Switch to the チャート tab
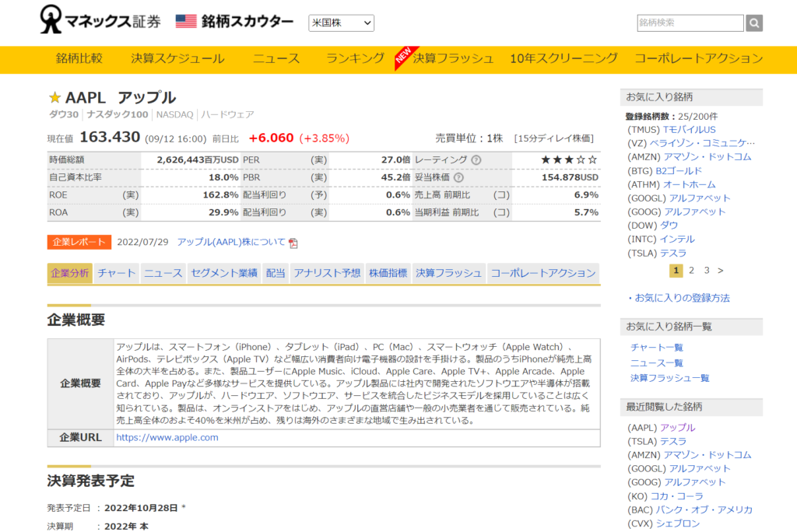The height and width of the screenshot is (532, 797). (117, 273)
